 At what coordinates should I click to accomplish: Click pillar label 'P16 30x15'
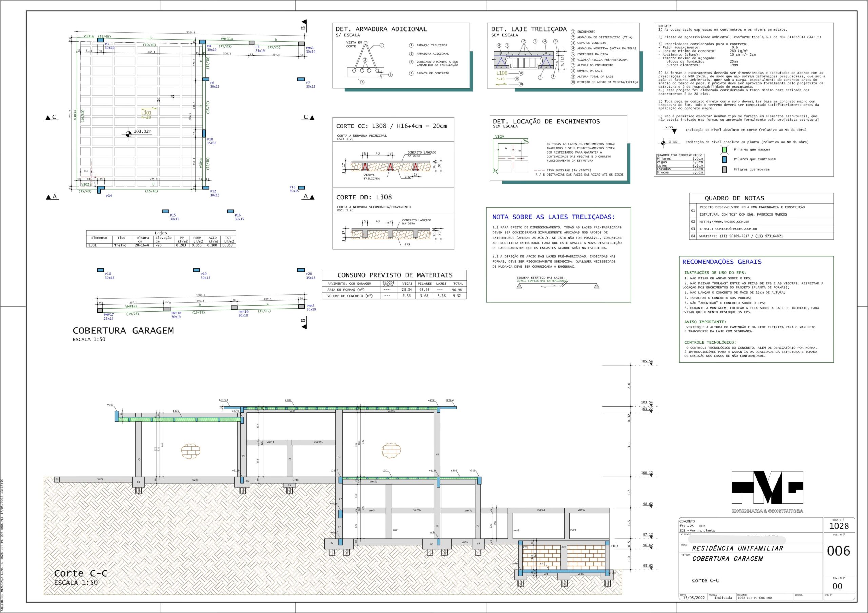(x=239, y=217)
